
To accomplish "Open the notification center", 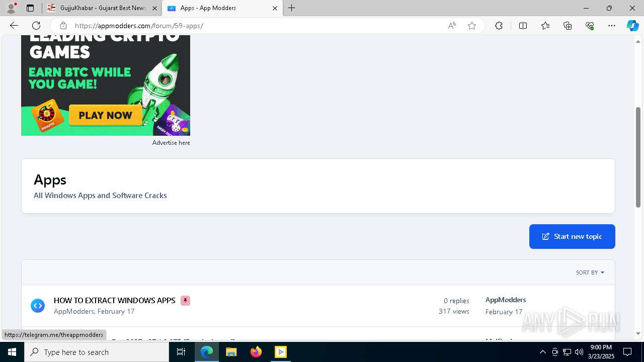I will point(627,352).
